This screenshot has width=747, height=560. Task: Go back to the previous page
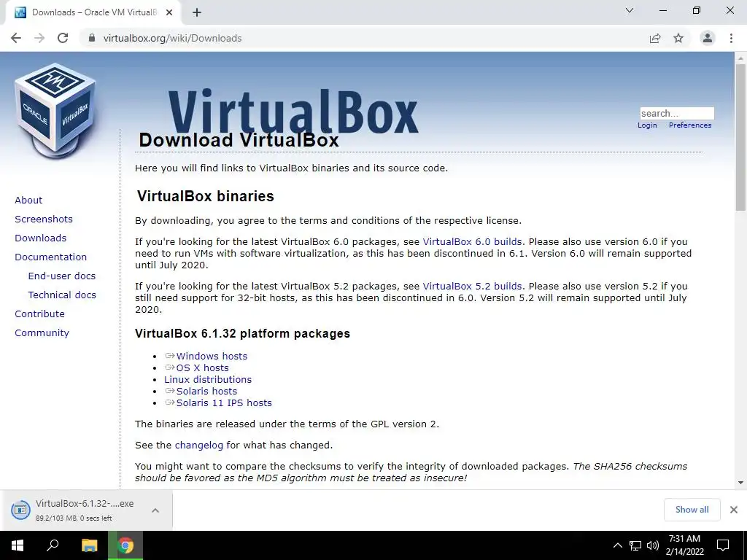pos(16,38)
